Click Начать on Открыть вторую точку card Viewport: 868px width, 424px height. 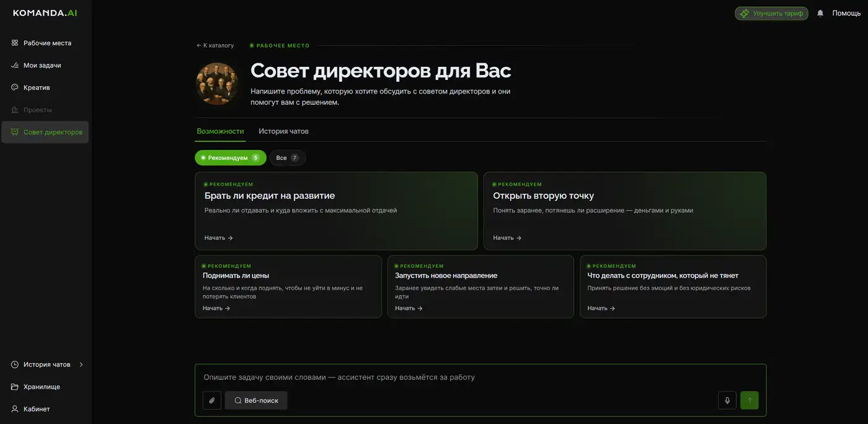tap(507, 238)
